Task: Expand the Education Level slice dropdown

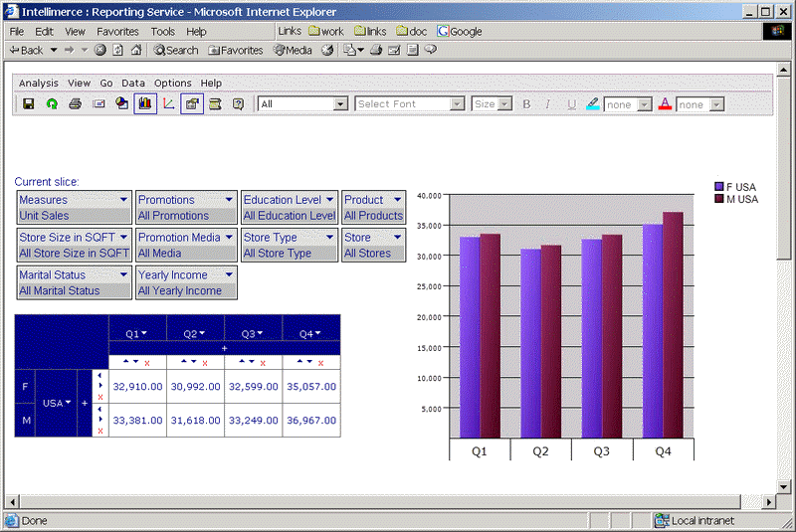Action: pos(330,199)
